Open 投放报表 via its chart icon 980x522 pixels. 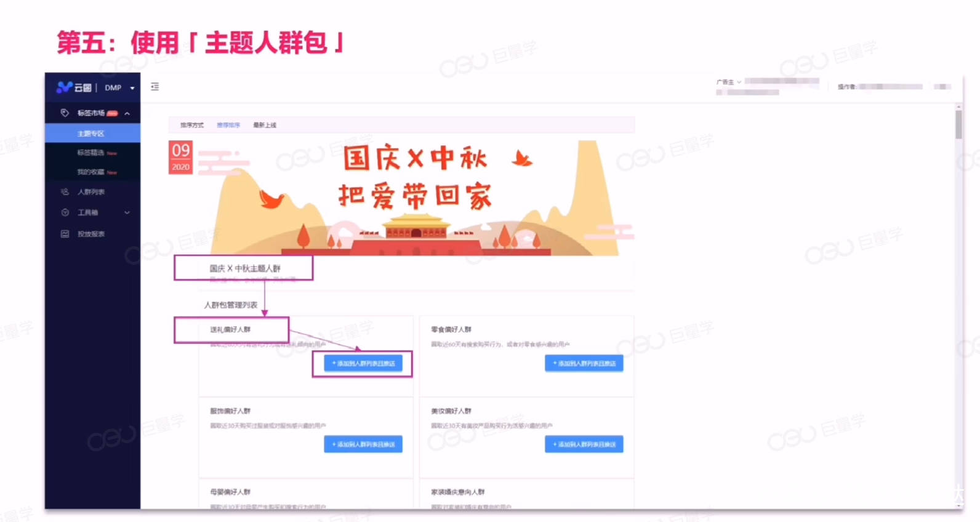[65, 234]
